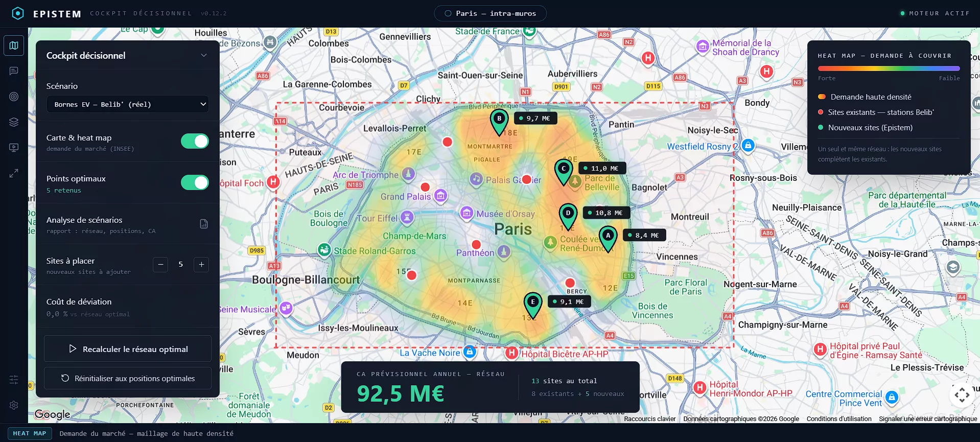The image size is (980, 442).
Task: Click the 92,5 M€ forecast total
Action: point(401,393)
